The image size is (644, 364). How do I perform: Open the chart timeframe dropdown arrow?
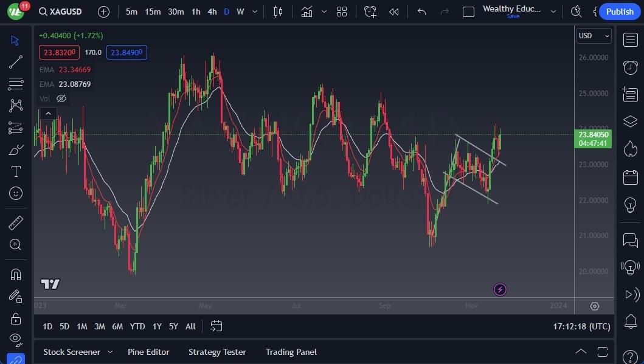coord(254,11)
